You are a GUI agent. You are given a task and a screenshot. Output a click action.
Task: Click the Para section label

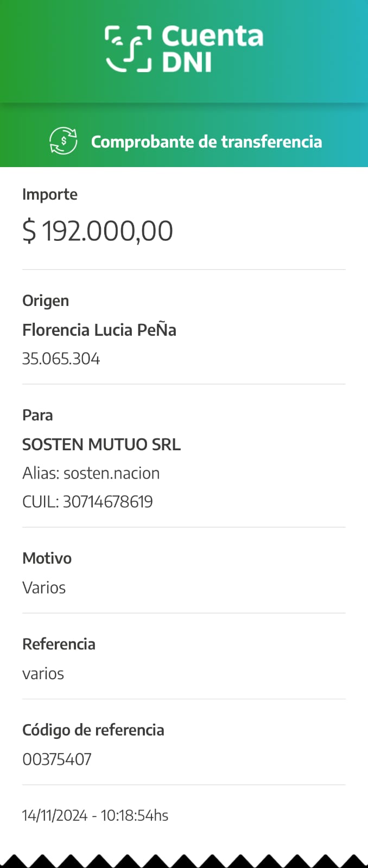click(37, 415)
